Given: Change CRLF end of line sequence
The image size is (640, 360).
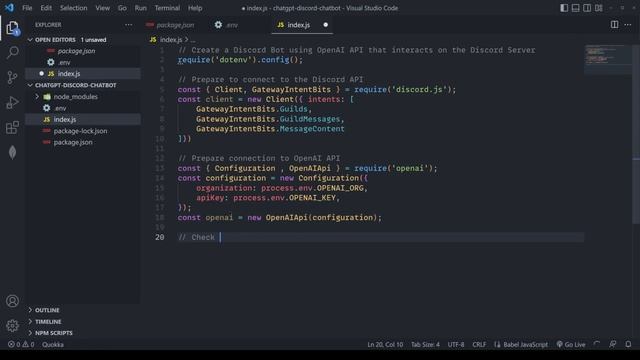Looking at the screenshot, I should point(479,344).
